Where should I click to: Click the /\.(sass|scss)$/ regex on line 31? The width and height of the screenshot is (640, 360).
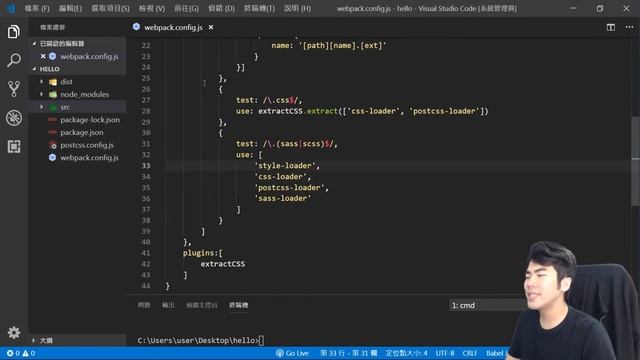pyautogui.click(x=299, y=144)
